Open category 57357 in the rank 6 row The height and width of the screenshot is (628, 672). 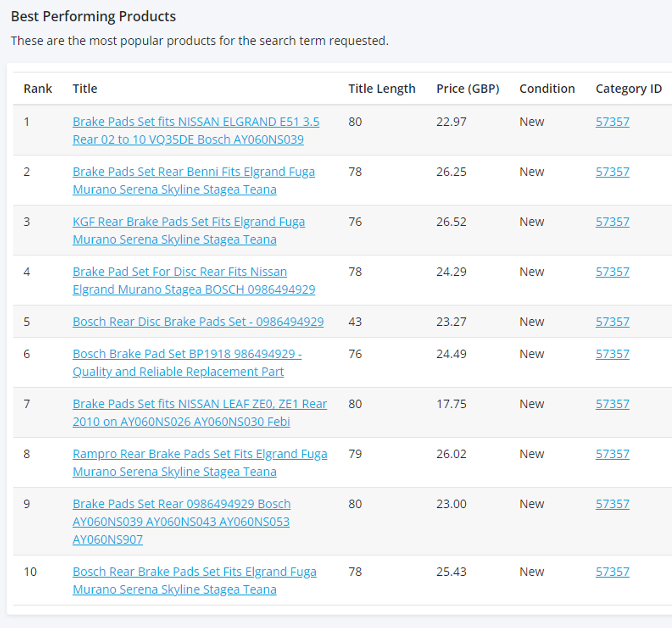click(612, 354)
